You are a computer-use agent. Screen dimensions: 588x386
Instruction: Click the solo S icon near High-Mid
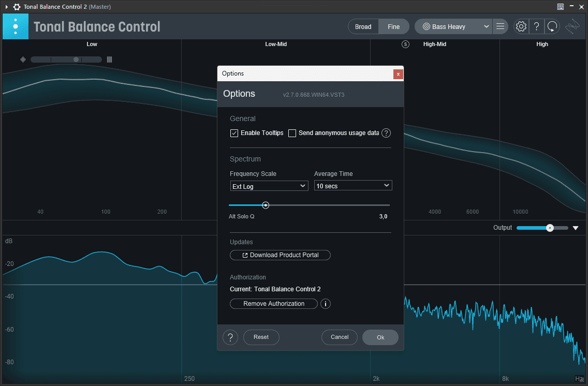(x=405, y=44)
